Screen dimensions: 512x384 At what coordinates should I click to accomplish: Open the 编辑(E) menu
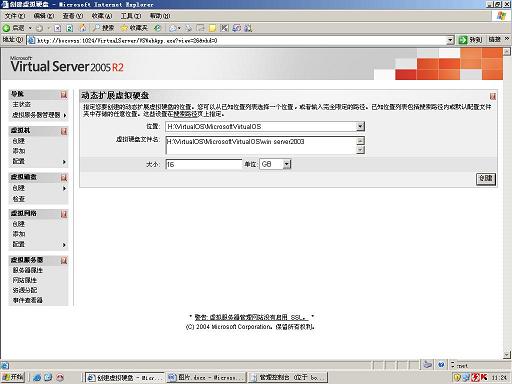(x=44, y=16)
